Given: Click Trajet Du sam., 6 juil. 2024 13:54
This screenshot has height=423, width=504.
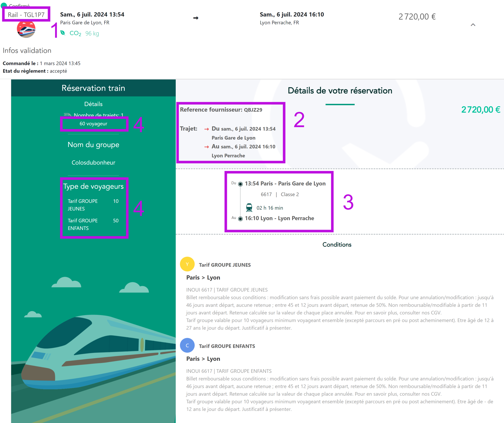Looking at the screenshot, I should point(243,129).
